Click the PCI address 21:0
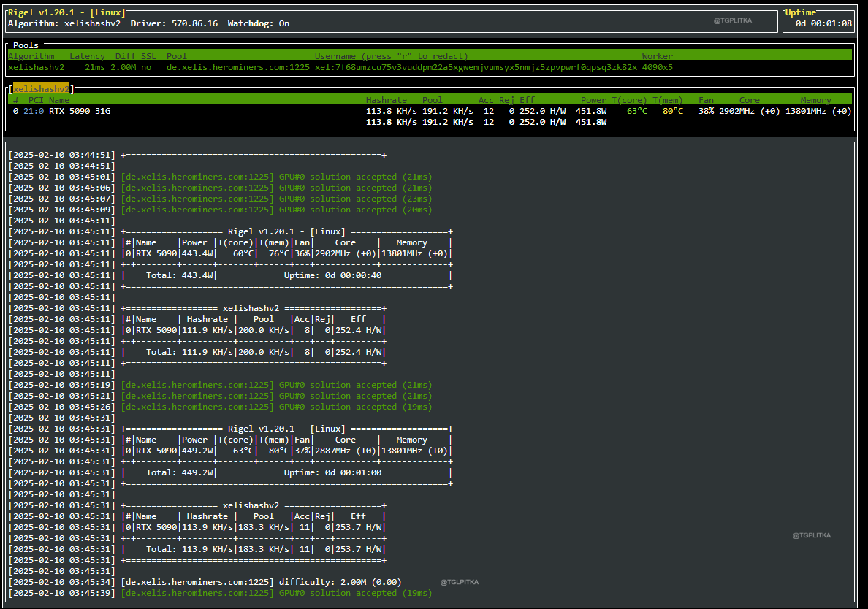The width and height of the screenshot is (868, 609). (x=33, y=111)
